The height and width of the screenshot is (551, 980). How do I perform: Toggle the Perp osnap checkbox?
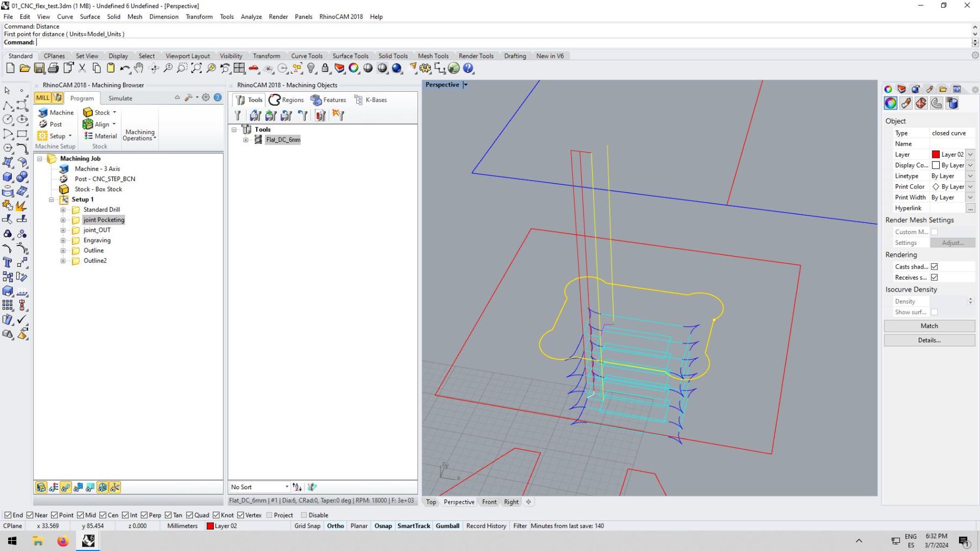(x=144, y=515)
